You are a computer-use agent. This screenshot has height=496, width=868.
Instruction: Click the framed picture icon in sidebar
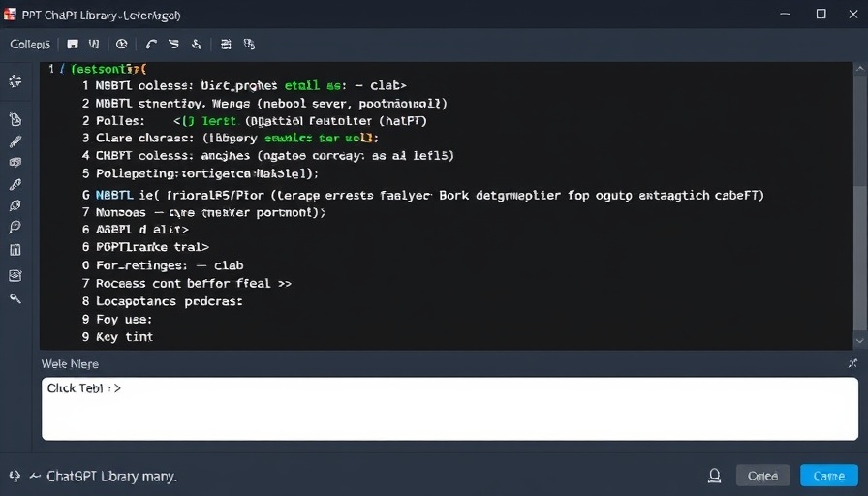click(x=15, y=275)
